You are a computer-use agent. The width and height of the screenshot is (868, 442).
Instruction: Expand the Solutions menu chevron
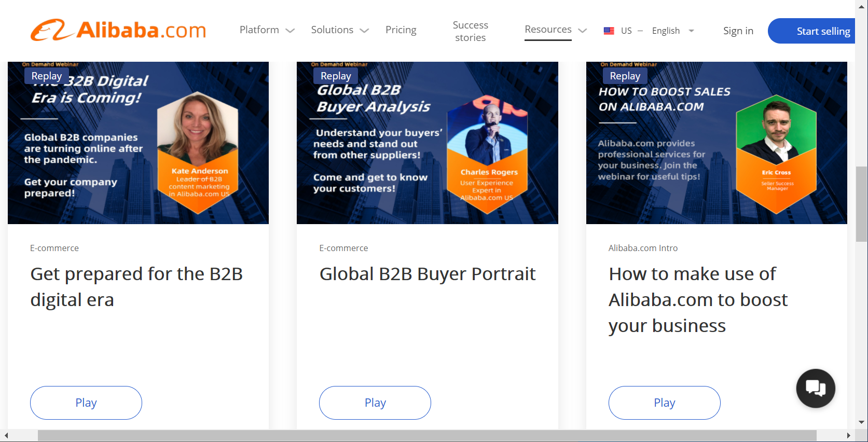(365, 31)
